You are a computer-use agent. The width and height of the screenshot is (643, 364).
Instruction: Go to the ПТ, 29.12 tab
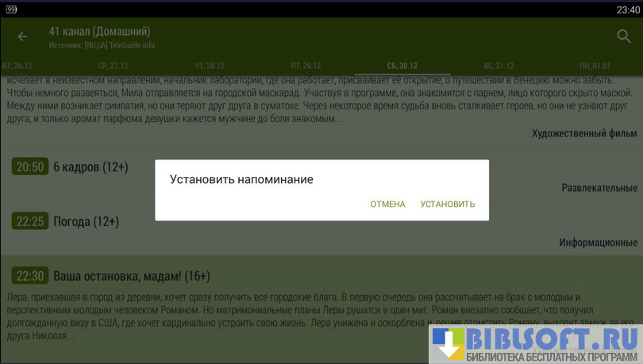(306, 66)
